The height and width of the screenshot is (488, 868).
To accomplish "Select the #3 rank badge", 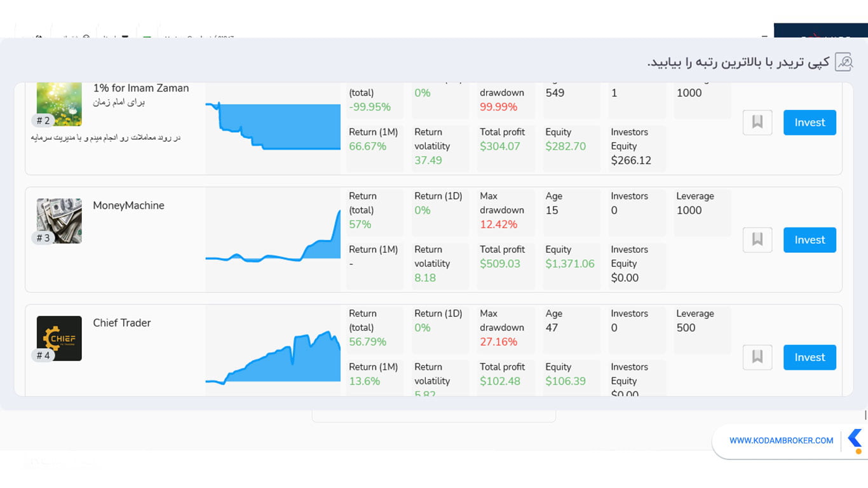I will [x=43, y=238].
